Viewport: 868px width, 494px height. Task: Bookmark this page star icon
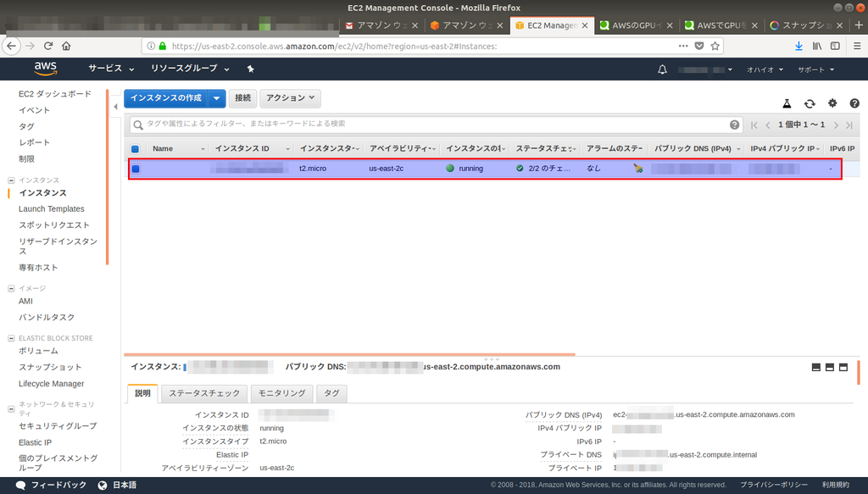point(715,46)
